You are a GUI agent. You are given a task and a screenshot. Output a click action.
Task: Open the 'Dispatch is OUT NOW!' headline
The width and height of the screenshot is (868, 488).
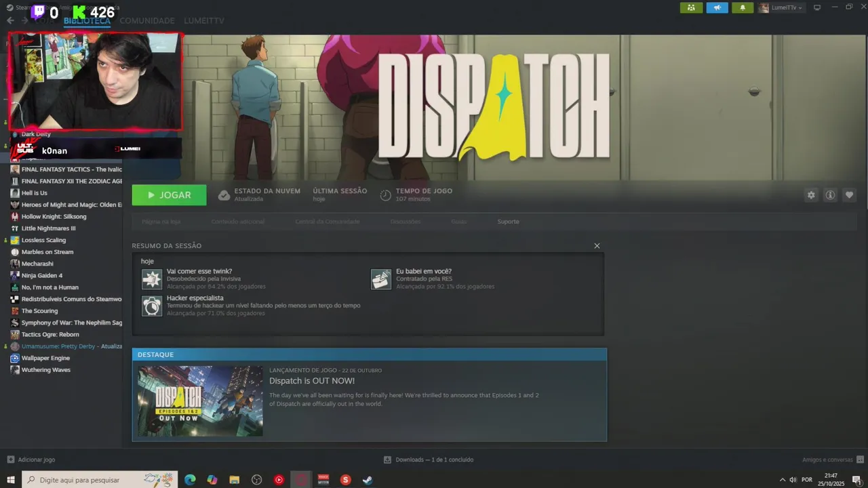[x=312, y=381]
